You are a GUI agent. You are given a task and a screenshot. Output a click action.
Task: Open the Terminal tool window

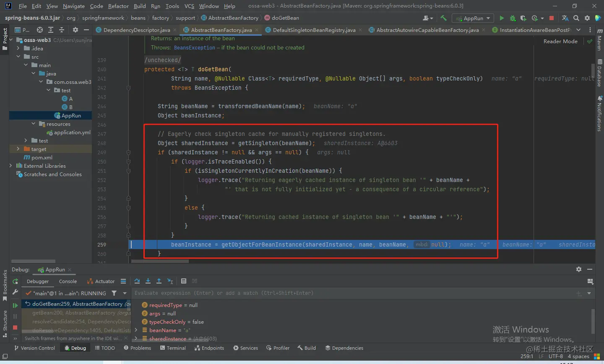pos(173,348)
